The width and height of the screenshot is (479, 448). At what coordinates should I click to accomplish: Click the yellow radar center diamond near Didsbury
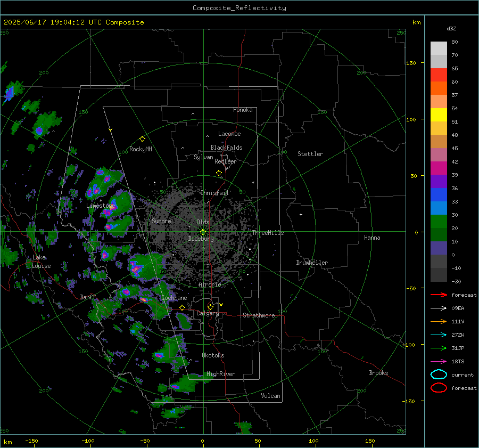pos(203,232)
